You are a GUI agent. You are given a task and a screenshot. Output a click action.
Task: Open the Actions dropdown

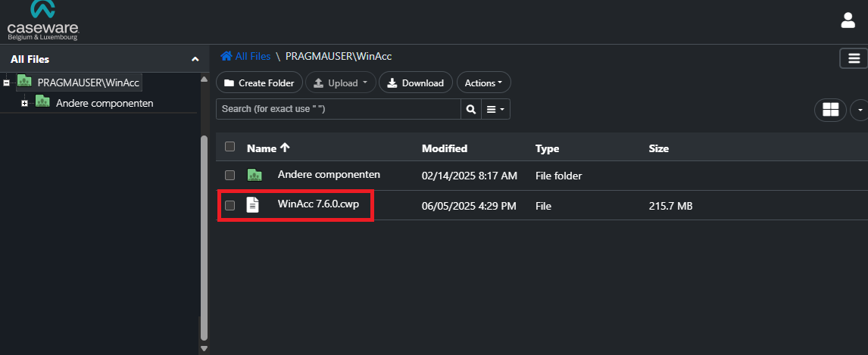pos(483,83)
